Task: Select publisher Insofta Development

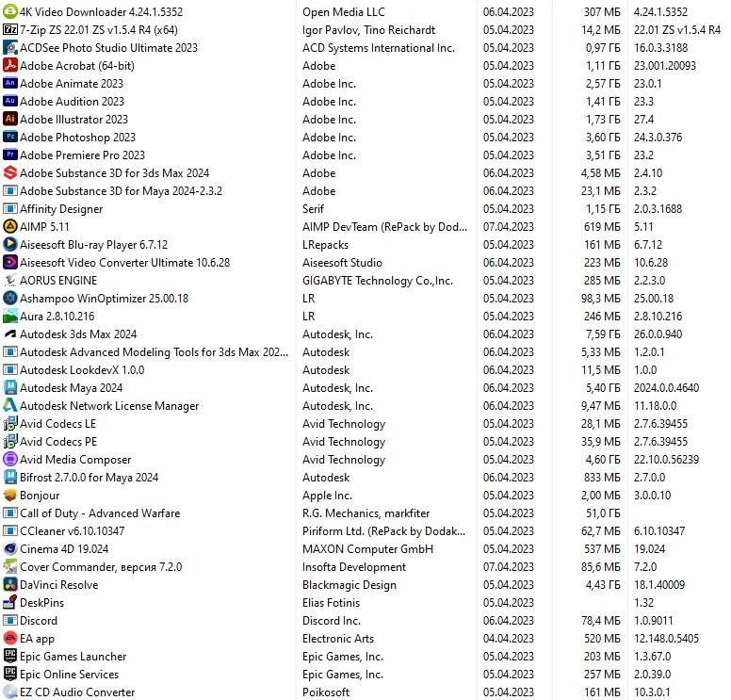Action: pos(354,567)
